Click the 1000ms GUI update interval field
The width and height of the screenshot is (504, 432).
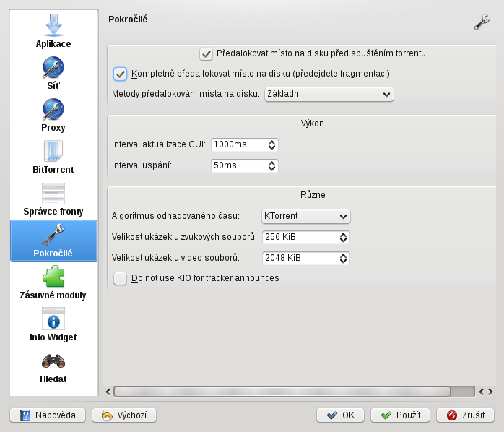(239, 144)
